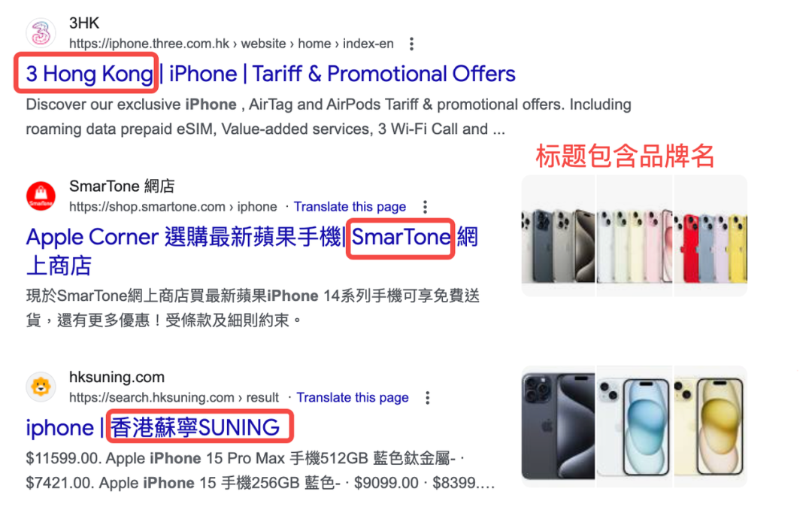Open the three-dot menu beside the SmarTone URL
This screenshot has height=522, width=812.
click(425, 207)
